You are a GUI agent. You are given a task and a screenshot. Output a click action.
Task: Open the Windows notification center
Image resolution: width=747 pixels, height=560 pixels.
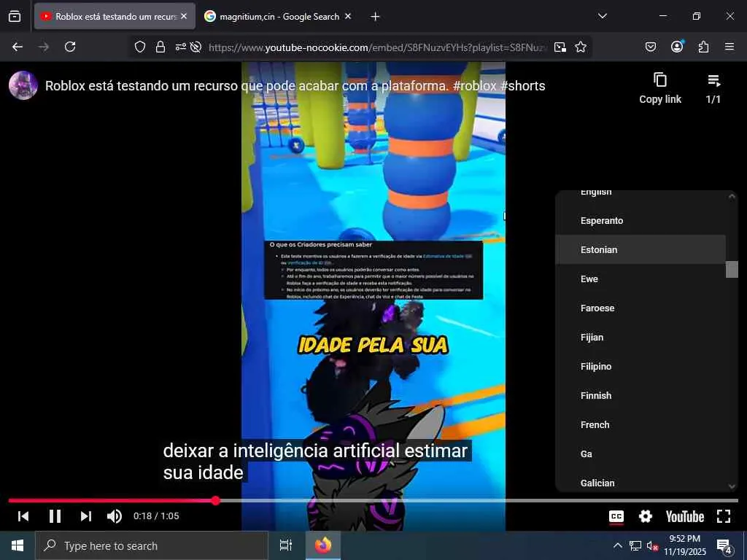click(x=724, y=545)
